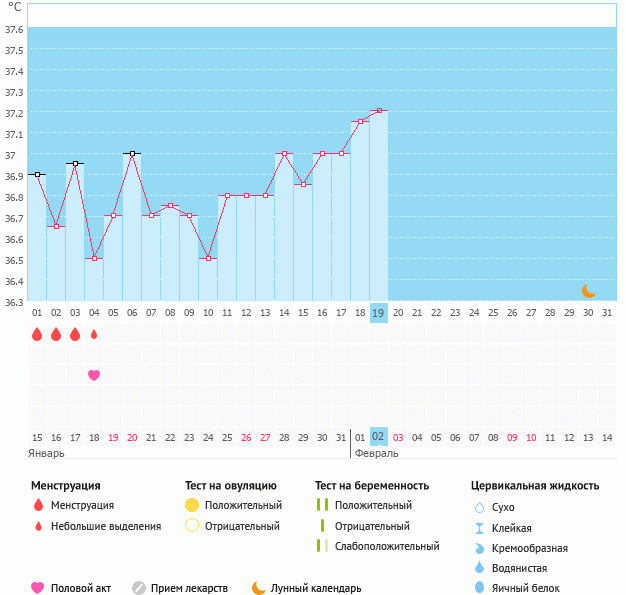Click the menstruation drop on cycle day 01
The image size is (626, 595).
[x=37, y=335]
